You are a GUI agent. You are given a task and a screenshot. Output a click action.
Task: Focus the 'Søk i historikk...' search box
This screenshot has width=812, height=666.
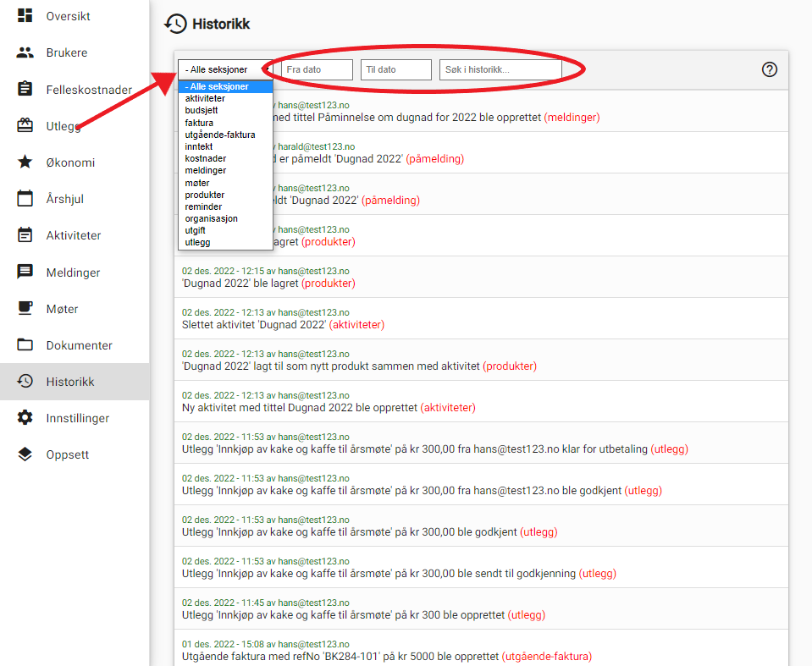pyautogui.click(x=500, y=69)
